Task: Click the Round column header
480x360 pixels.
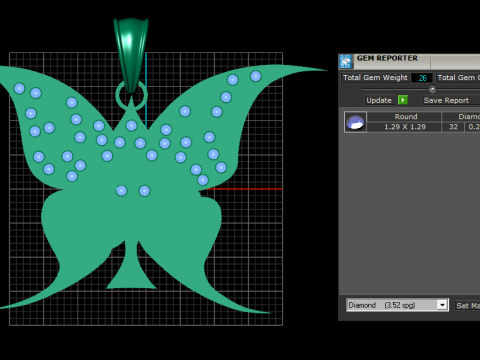Action: (x=405, y=117)
